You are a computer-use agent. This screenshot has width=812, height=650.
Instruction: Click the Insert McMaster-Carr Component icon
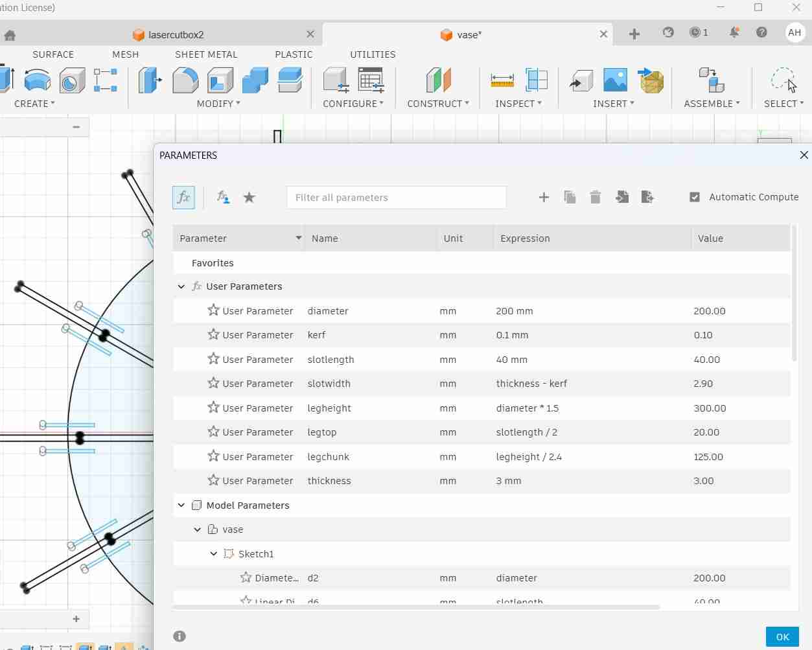(x=650, y=81)
